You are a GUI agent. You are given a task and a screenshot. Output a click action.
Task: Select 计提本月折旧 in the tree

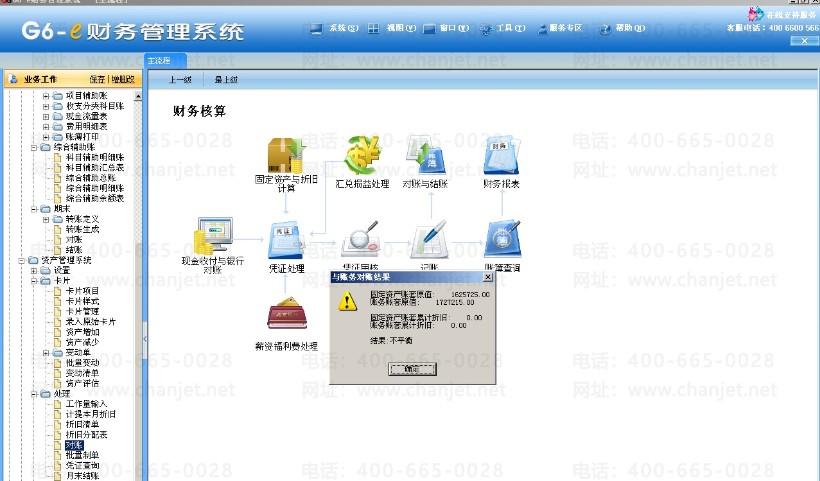point(90,414)
